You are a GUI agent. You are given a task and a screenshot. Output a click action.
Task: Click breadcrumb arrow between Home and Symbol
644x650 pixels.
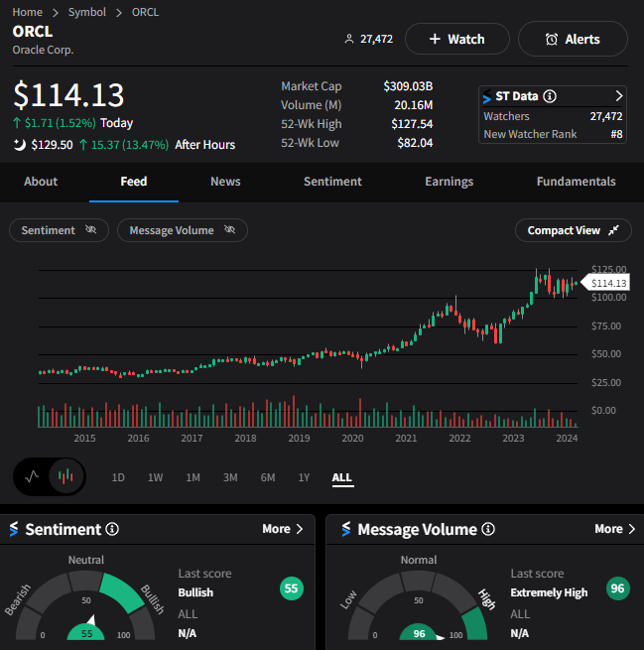tap(56, 13)
